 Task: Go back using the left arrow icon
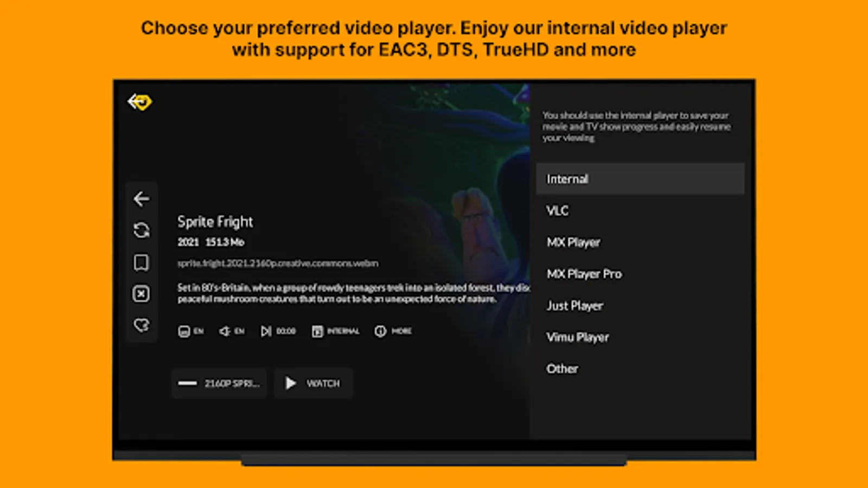point(141,199)
